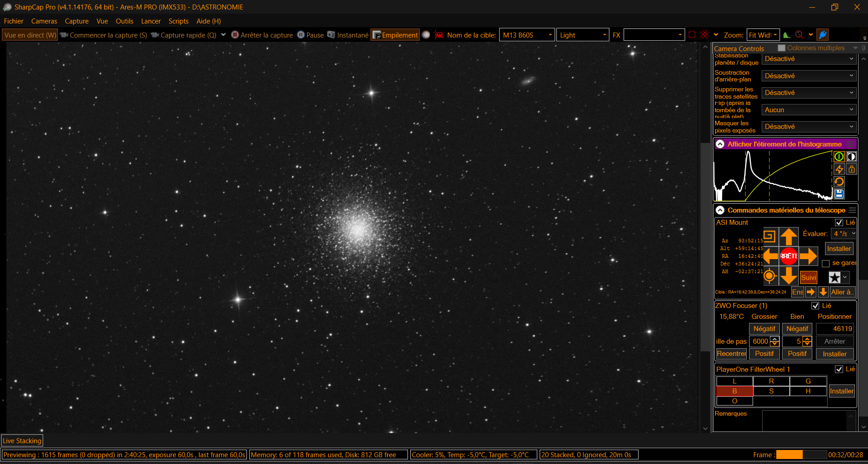
Task: Click the mount spiral search icon
Action: pyautogui.click(x=769, y=236)
